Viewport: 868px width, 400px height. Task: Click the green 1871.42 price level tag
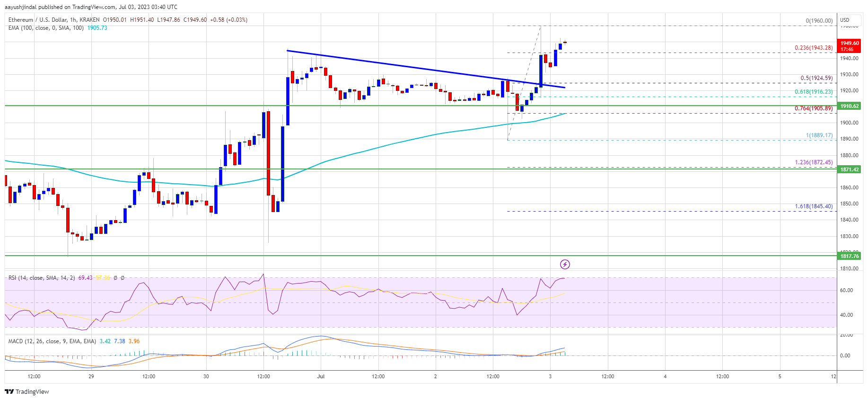tap(850, 169)
